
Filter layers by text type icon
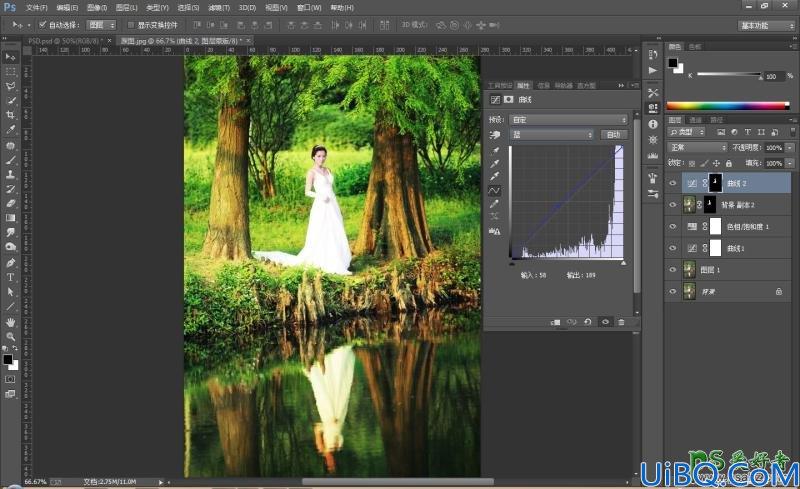[x=747, y=132]
